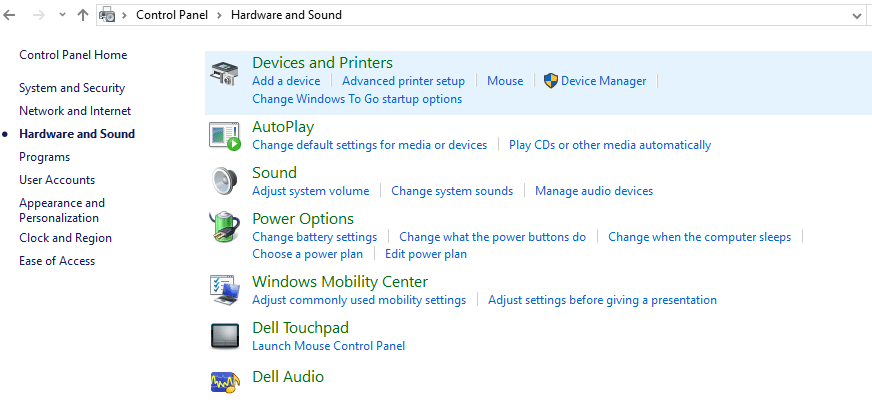Select Hardware and Sound in sidebar
This screenshot has width=872, height=400.
[77, 134]
